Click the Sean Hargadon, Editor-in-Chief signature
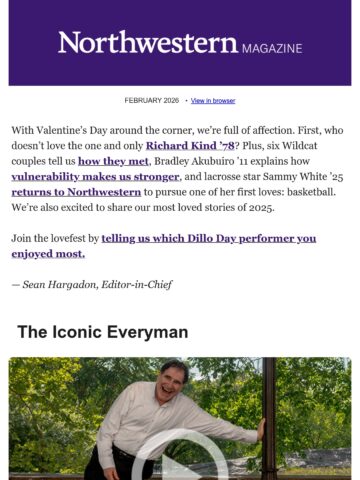 [x=92, y=285]
